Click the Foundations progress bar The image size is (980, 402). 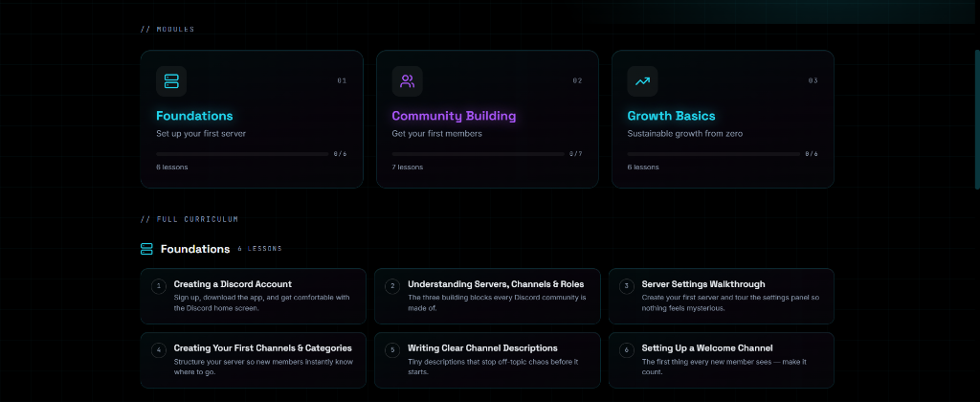pyautogui.click(x=242, y=154)
